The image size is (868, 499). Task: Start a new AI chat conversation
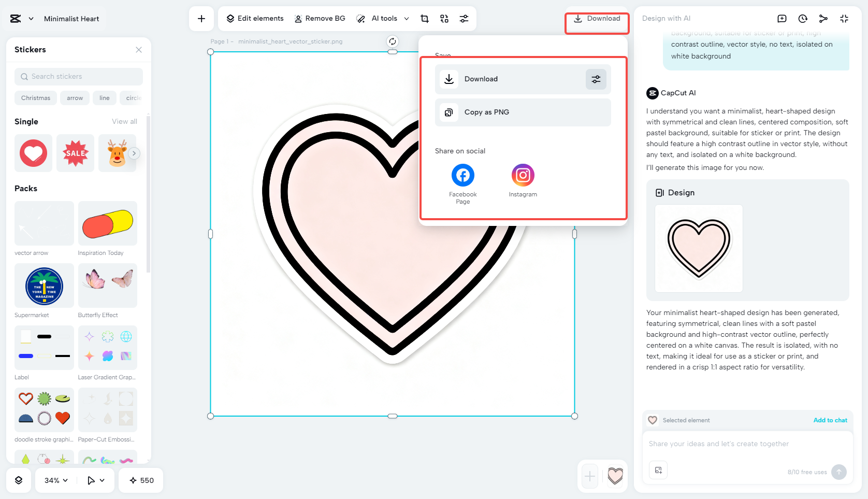pos(782,18)
